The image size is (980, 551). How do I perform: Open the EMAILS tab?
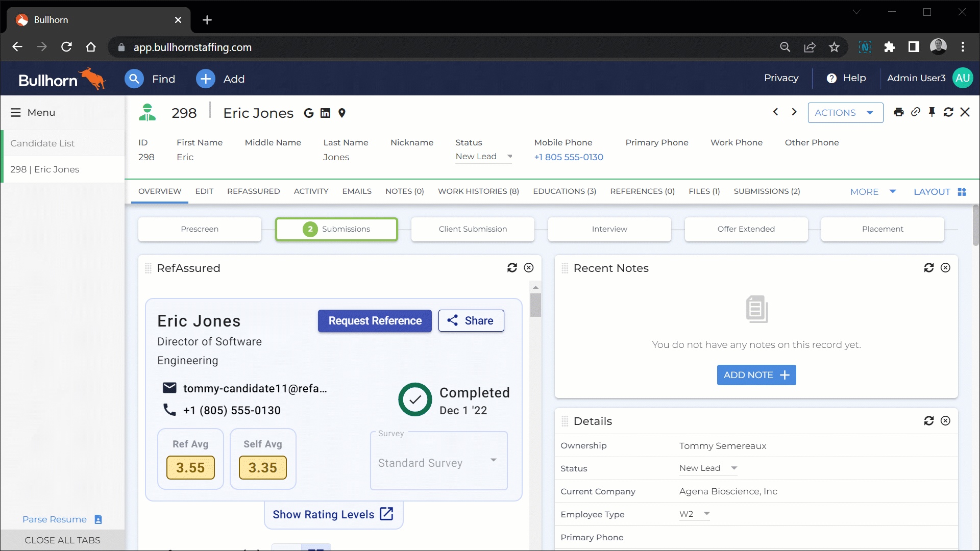point(357,191)
